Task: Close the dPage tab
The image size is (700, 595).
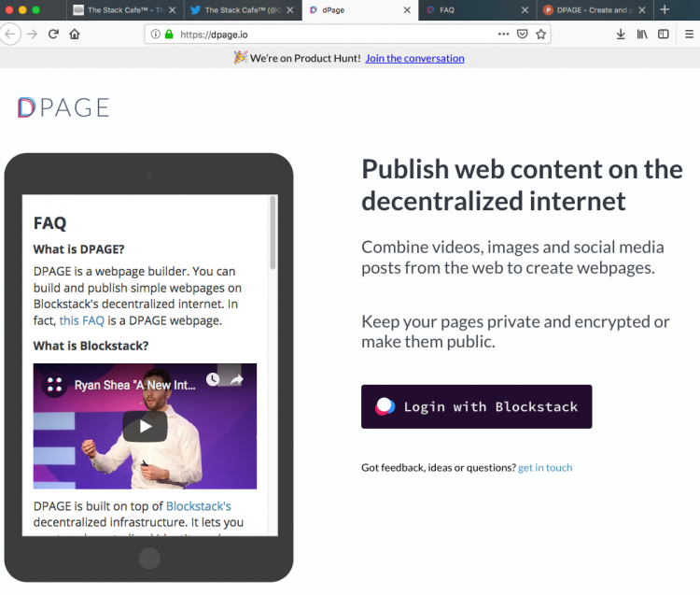Action: 407,10
